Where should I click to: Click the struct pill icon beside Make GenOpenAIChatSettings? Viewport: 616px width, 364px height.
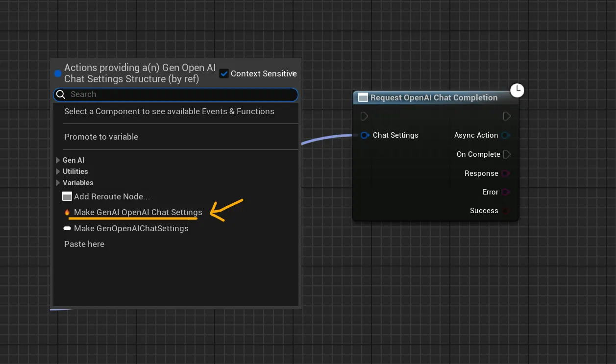click(x=67, y=228)
